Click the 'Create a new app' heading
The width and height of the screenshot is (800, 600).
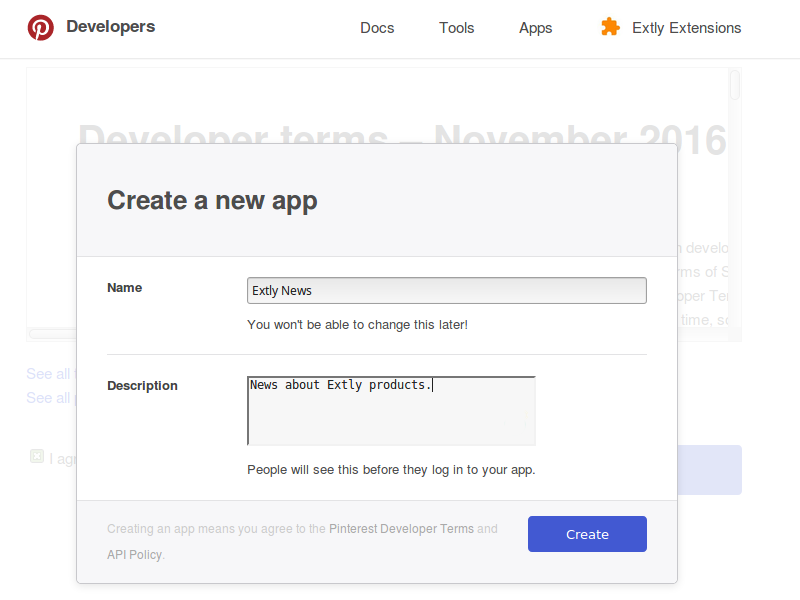pos(212,201)
